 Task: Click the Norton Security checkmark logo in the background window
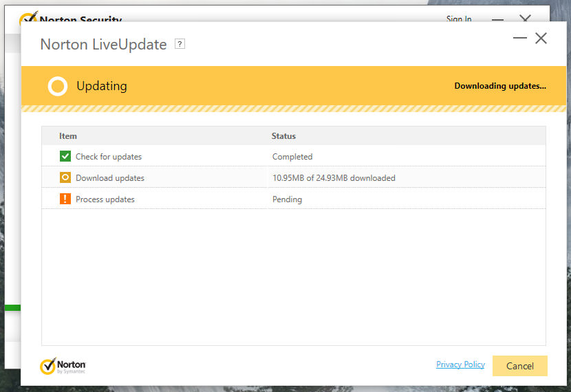click(28, 17)
